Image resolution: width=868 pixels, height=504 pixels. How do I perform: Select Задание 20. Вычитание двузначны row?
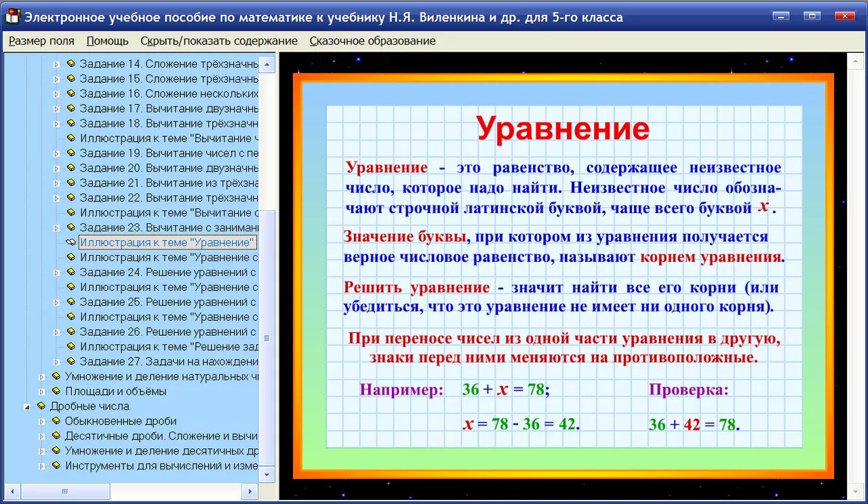pos(170,168)
